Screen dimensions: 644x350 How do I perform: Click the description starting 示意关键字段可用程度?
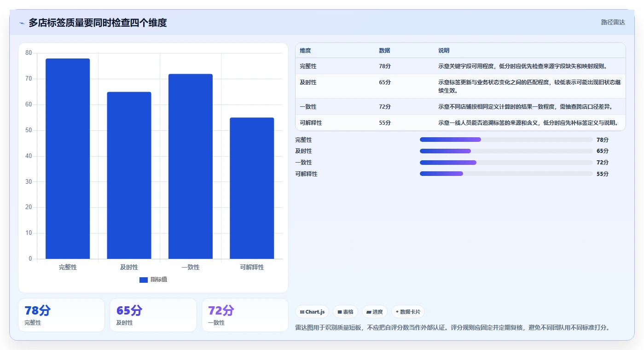coord(523,66)
